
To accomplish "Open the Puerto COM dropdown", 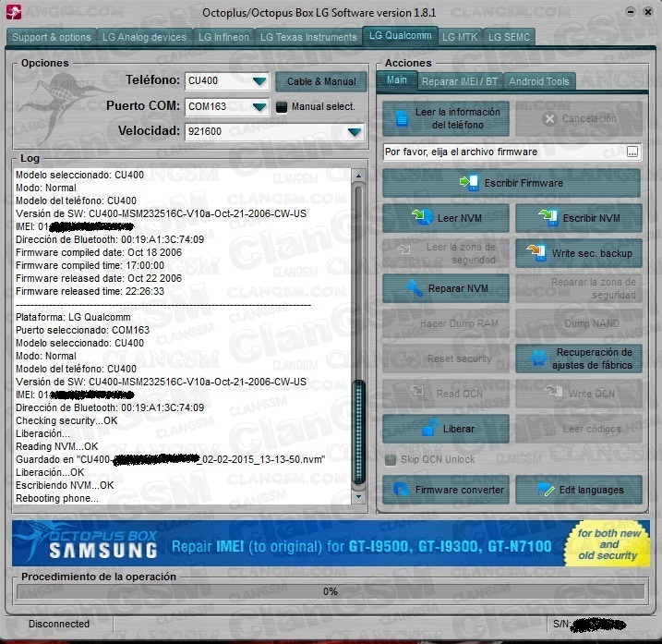I will click(x=259, y=106).
